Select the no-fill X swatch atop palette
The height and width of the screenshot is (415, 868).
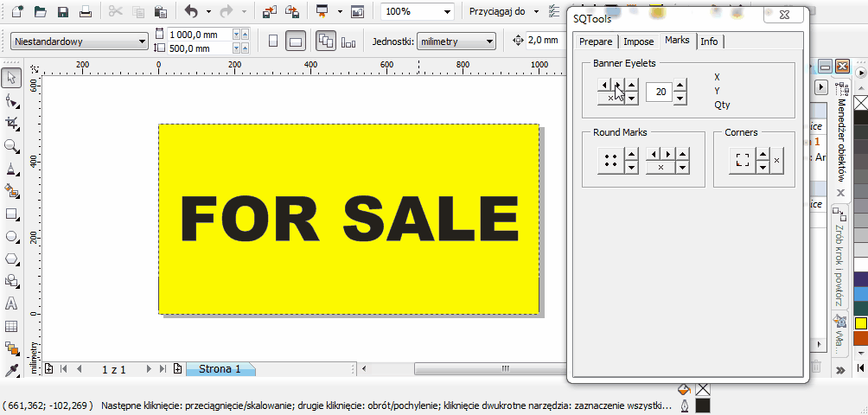861,104
